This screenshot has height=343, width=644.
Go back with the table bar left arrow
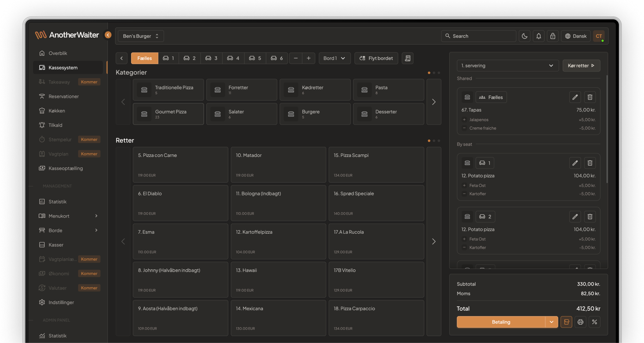tap(121, 58)
